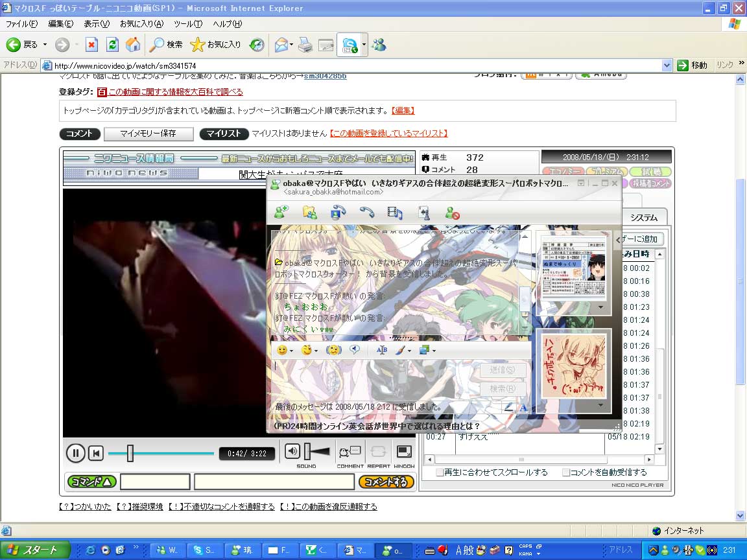Viewport: 747px width, 560px height.
Task: Open ファイル(F) menu
Action: [x=21, y=23]
